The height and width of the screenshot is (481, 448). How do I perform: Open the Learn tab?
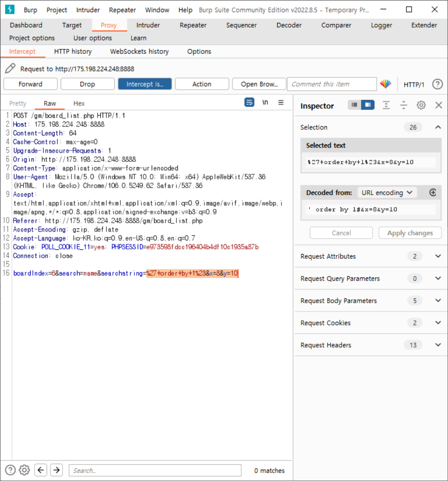click(138, 38)
